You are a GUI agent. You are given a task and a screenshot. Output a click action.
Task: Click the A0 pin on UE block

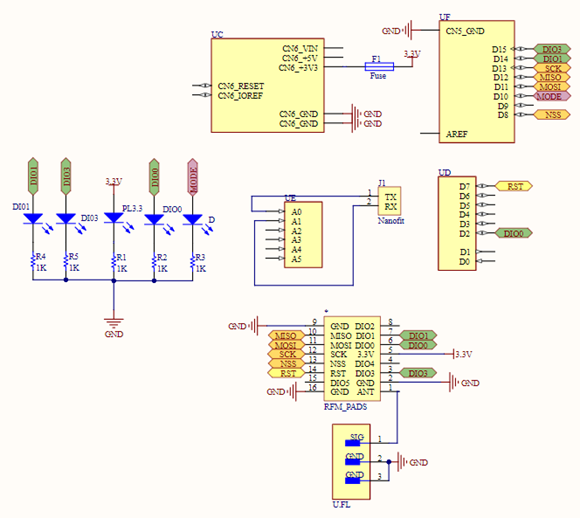coord(297,212)
